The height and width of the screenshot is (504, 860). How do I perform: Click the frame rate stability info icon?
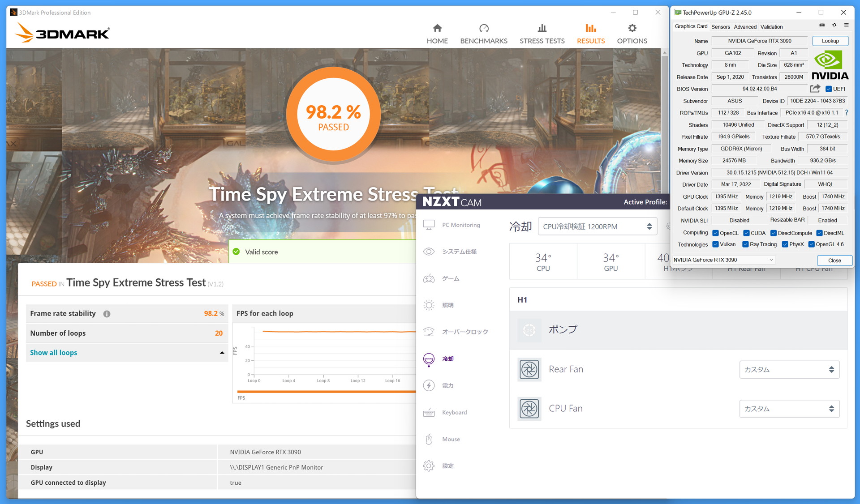point(107,314)
